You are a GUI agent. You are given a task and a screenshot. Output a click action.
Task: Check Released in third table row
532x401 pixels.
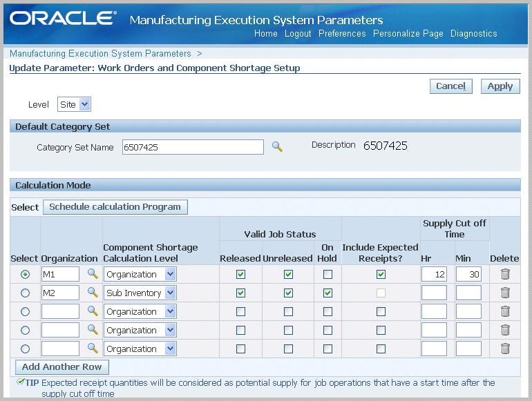(240, 311)
